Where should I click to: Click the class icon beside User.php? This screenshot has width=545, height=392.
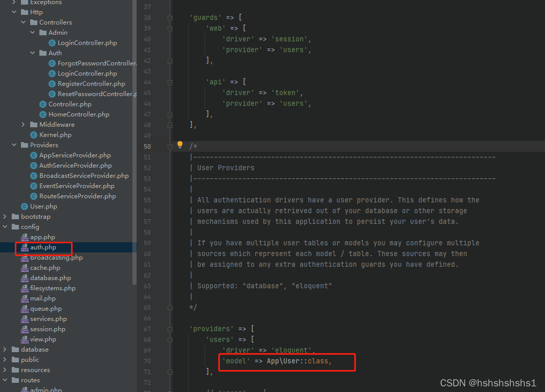tap(25, 206)
